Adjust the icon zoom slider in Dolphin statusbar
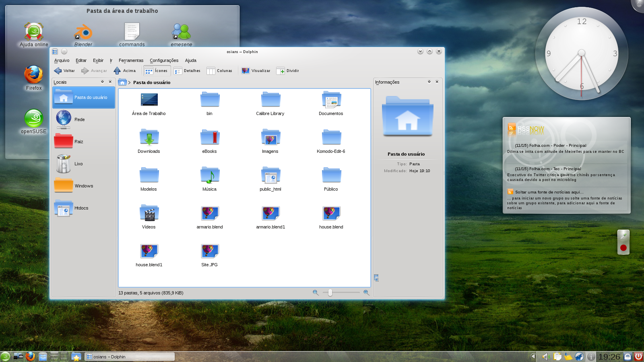The width and height of the screenshot is (644, 362). (331, 293)
